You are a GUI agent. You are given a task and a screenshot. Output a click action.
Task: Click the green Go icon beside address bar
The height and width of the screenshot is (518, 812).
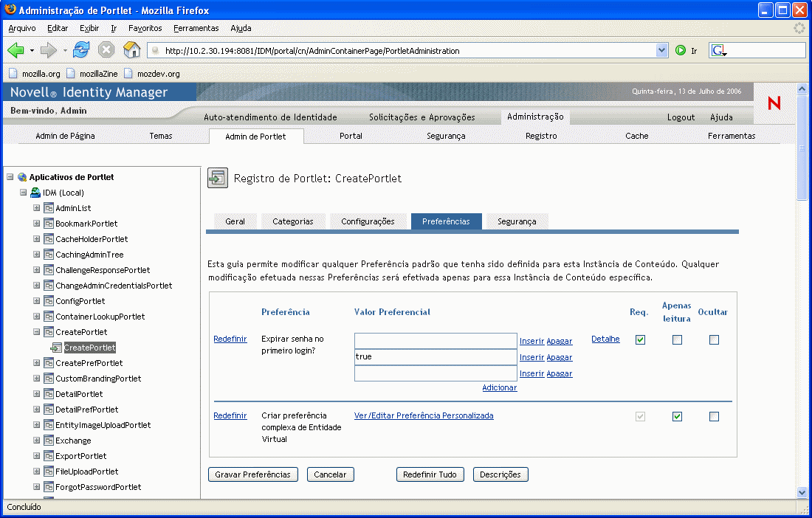click(681, 50)
